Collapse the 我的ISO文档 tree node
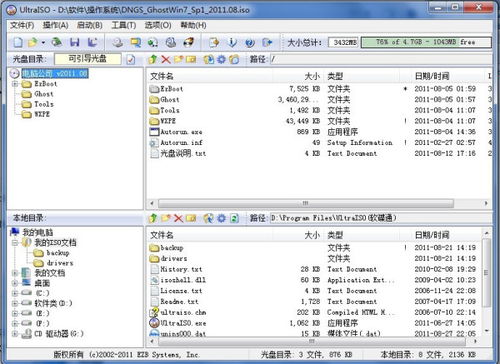Viewport: 500px width, 364px height. (x=15, y=243)
